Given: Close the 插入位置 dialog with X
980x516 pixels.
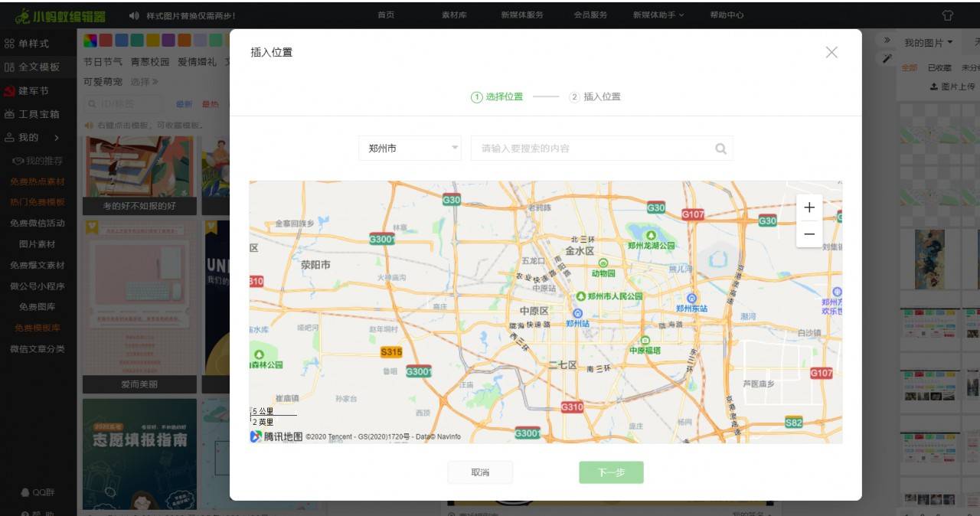Looking at the screenshot, I should coord(831,52).
